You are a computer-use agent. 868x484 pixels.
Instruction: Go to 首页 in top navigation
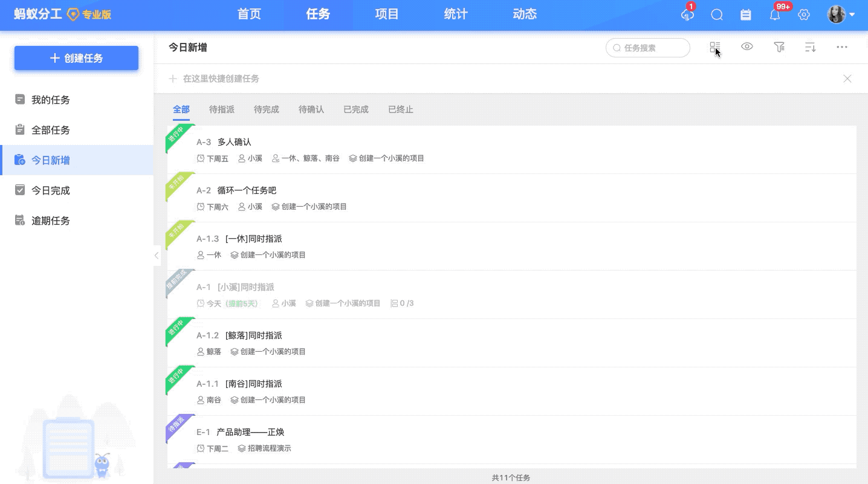[x=249, y=15]
